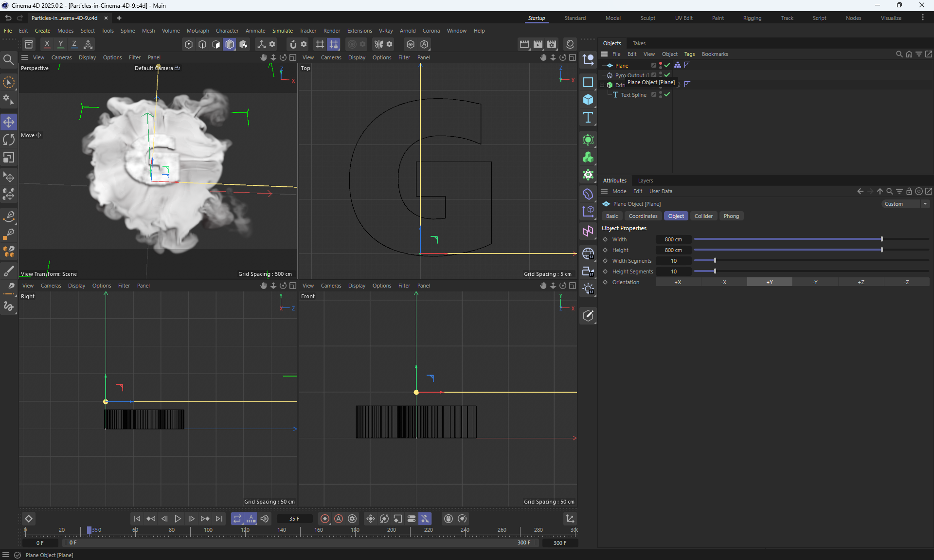Open the layout options three-dot menu

pos(922,18)
